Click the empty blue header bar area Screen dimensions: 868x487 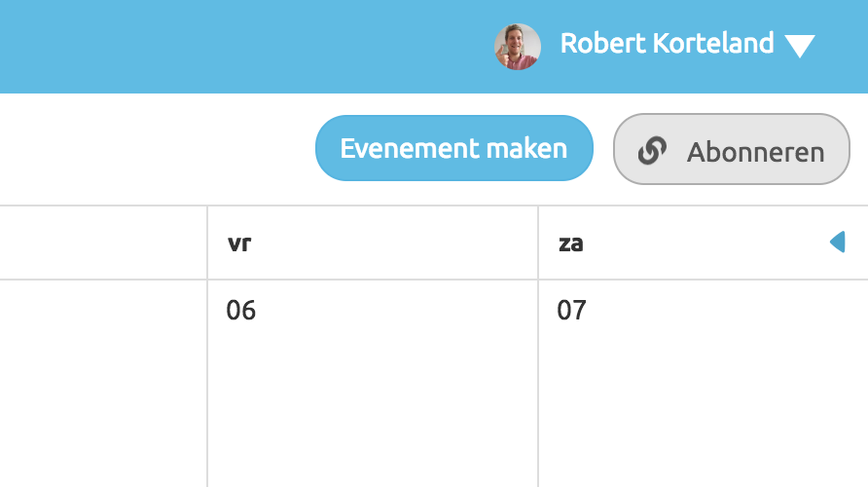point(243,47)
